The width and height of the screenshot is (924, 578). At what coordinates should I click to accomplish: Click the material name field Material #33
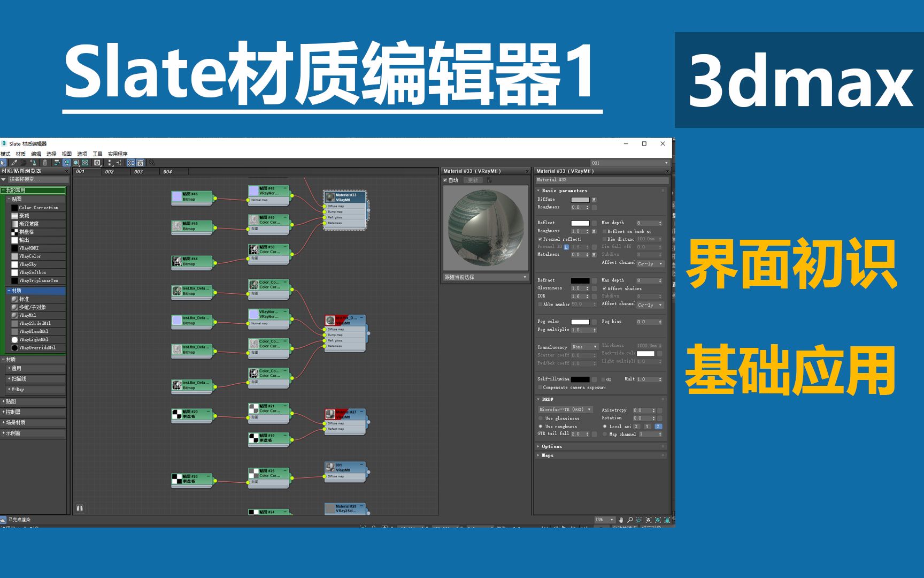[602, 180]
